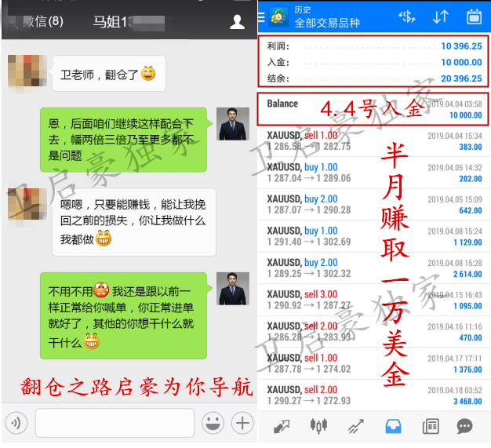The image size is (491, 448).
Task: Select the History inbox tab
Action: 392,427
